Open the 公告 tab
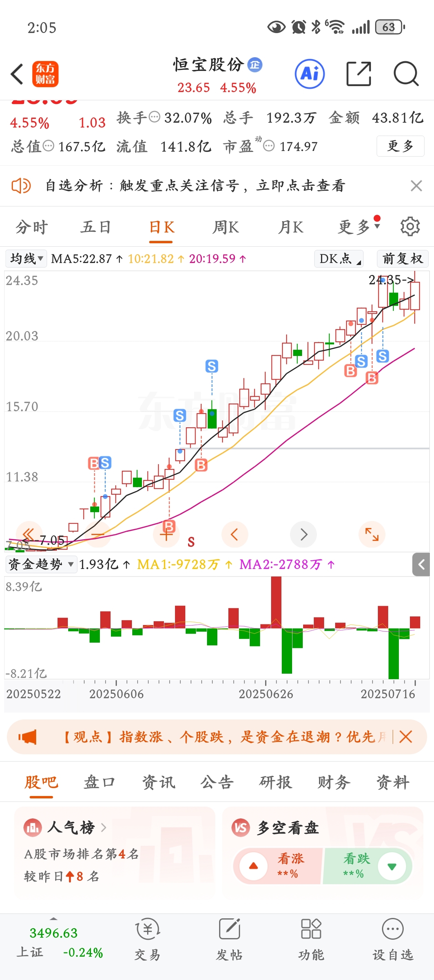 click(x=217, y=783)
